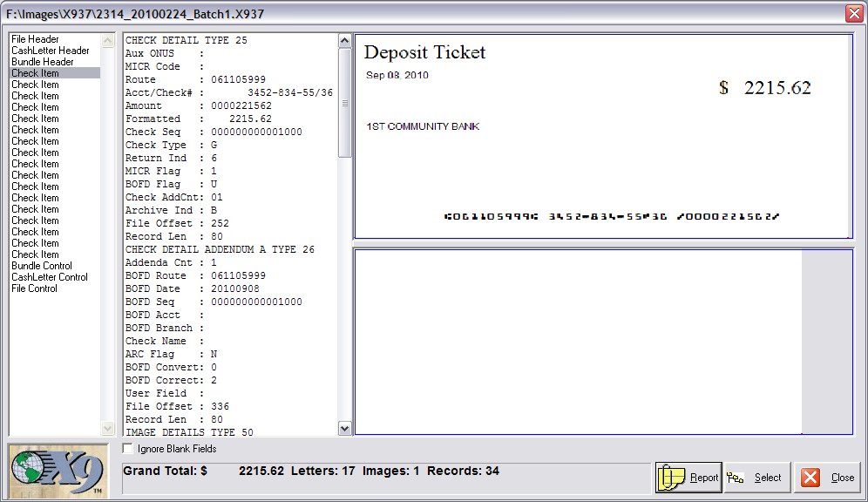This screenshot has width=868, height=502.
Task: Select File Header record
Action: (x=36, y=39)
